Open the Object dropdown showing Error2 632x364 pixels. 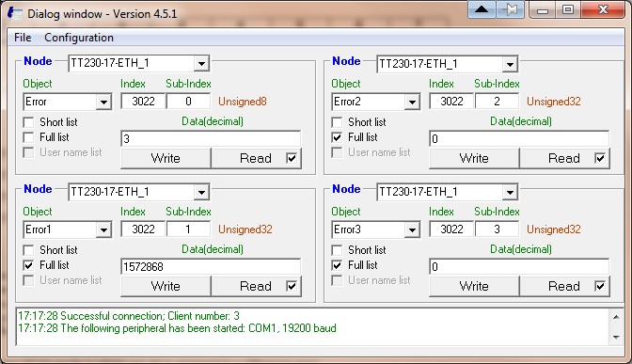tap(412, 102)
